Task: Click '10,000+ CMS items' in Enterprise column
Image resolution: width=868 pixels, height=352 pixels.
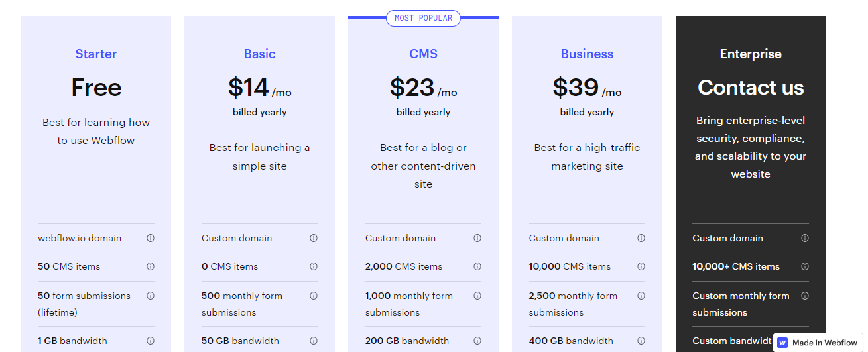Action: pyautogui.click(x=736, y=266)
